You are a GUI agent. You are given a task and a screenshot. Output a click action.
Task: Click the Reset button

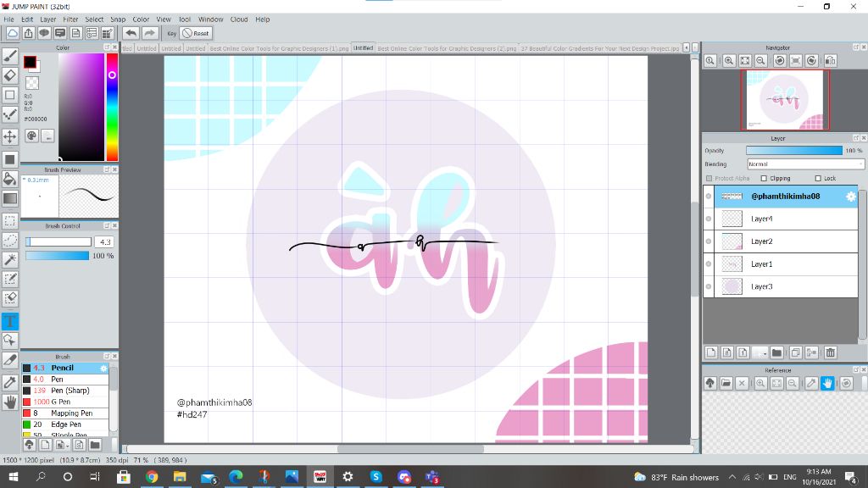pos(197,33)
